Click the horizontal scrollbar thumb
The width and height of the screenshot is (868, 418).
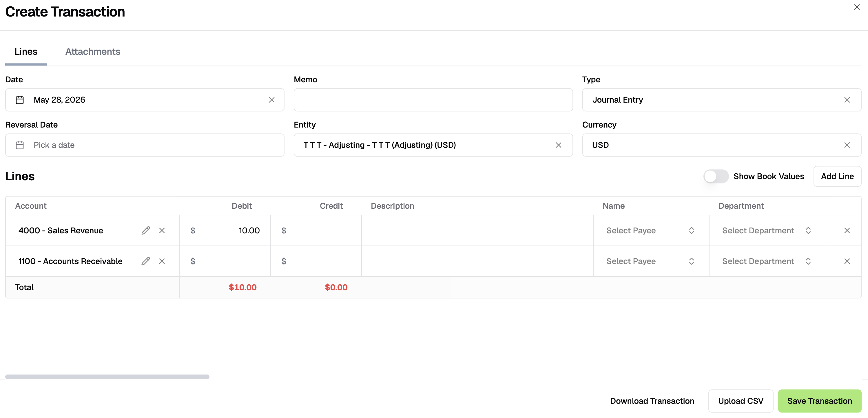click(107, 377)
